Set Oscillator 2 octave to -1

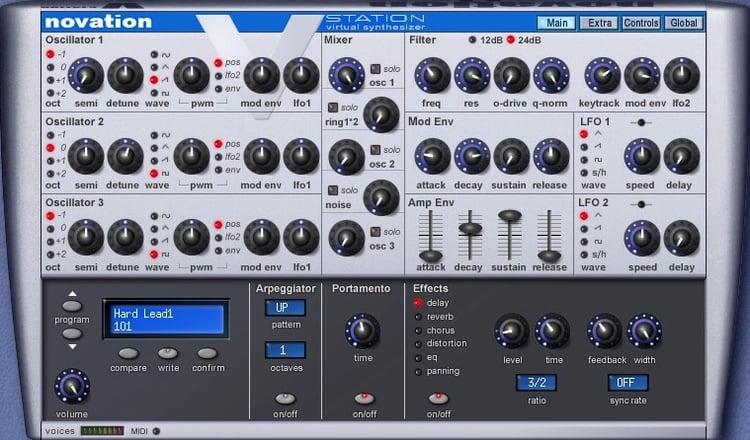point(50,135)
